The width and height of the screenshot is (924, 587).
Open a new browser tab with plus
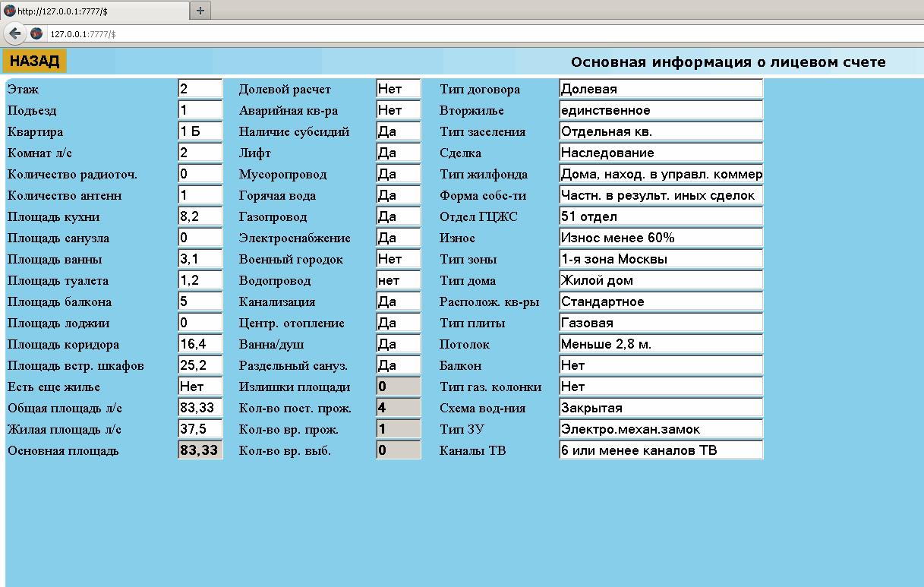click(x=200, y=10)
